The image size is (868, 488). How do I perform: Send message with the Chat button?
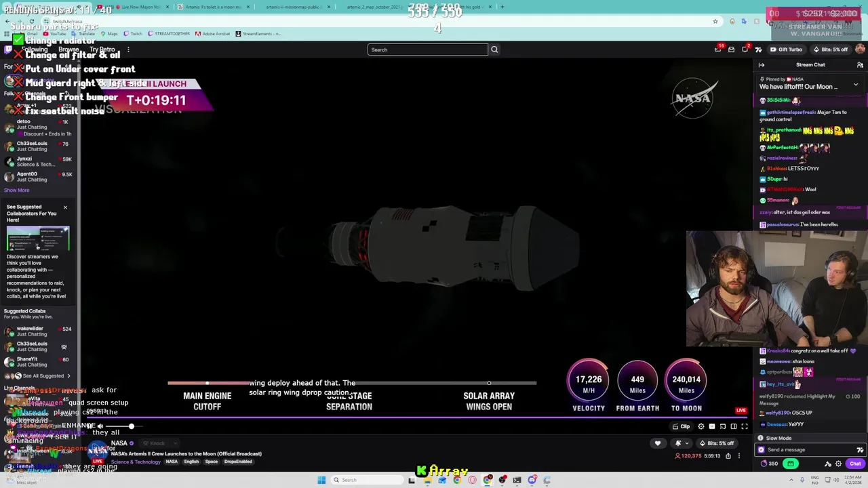pos(855,464)
